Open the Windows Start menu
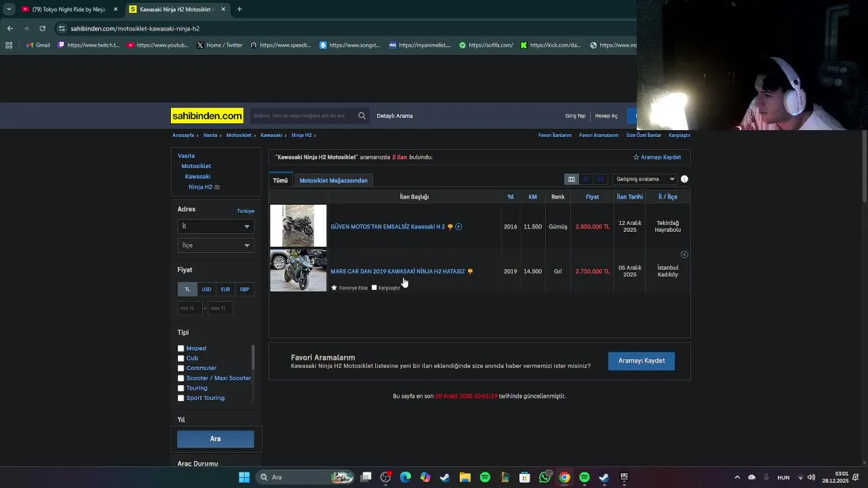Image resolution: width=868 pixels, height=488 pixels. coord(244,477)
